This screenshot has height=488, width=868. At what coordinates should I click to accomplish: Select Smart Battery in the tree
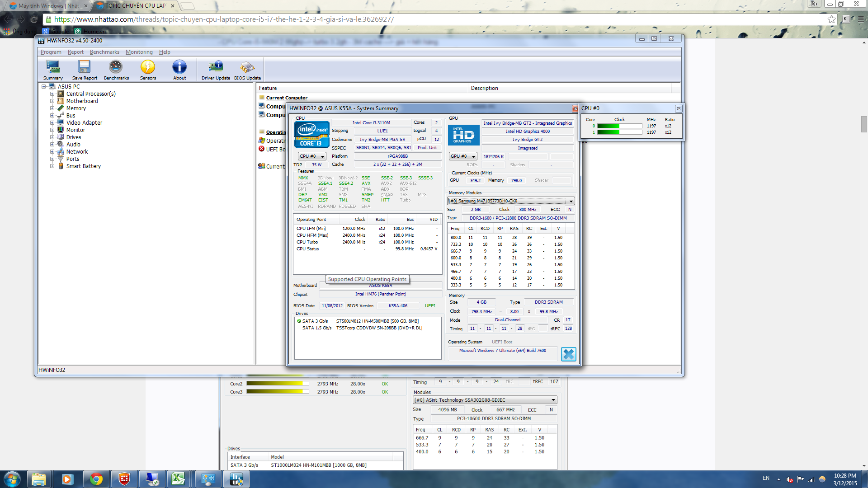tap(83, 166)
